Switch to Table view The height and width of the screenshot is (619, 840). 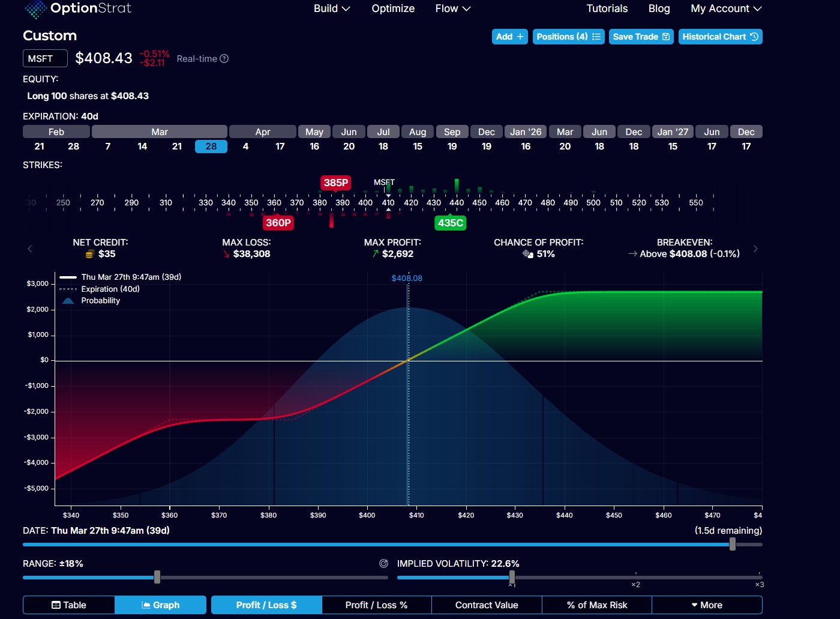pyautogui.click(x=69, y=605)
